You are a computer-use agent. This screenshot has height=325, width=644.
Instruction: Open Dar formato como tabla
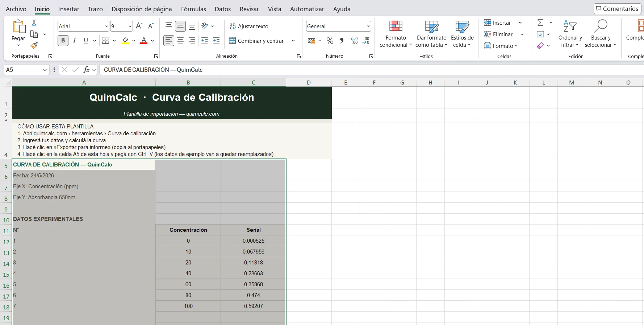tap(432, 34)
